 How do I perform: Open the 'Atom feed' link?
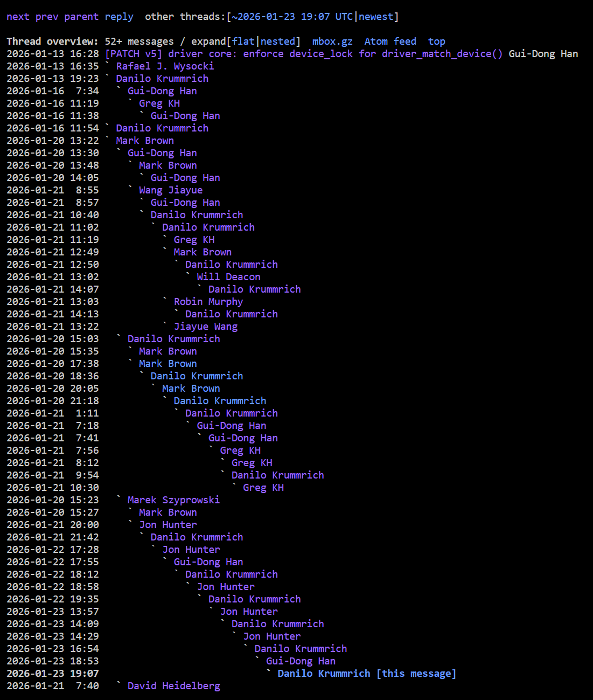pyautogui.click(x=390, y=41)
